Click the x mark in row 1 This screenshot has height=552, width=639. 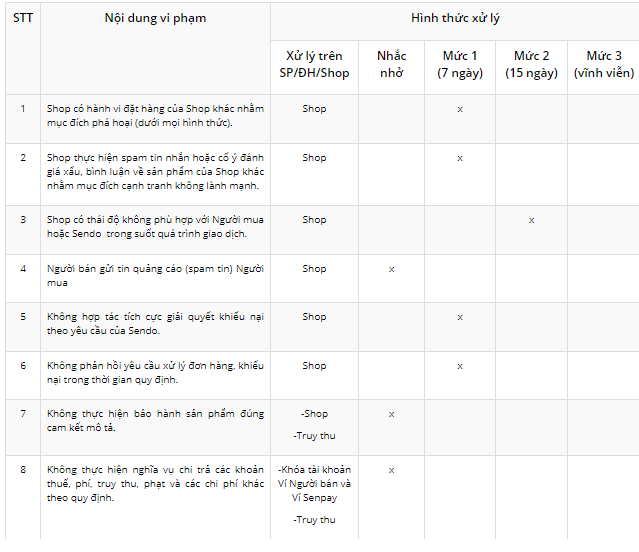[460, 109]
